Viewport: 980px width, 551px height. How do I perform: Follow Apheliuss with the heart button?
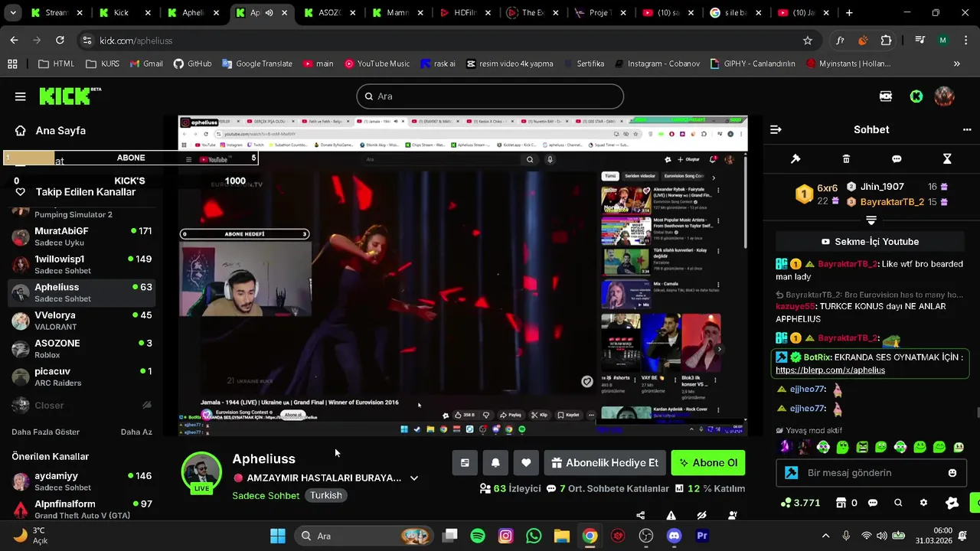tap(526, 463)
